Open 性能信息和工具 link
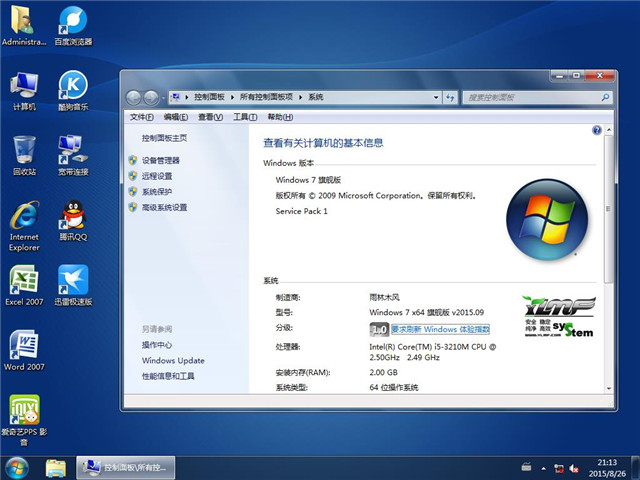640x480 pixels. tap(168, 376)
